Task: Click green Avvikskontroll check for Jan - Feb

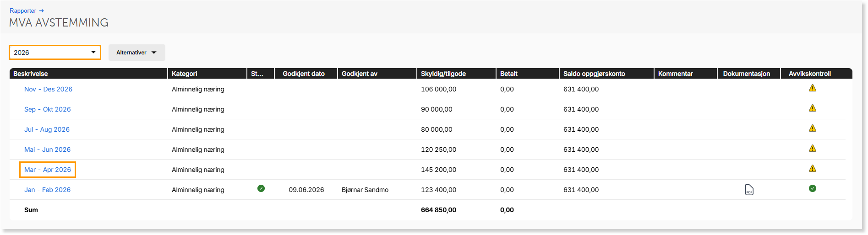Action: (812, 188)
